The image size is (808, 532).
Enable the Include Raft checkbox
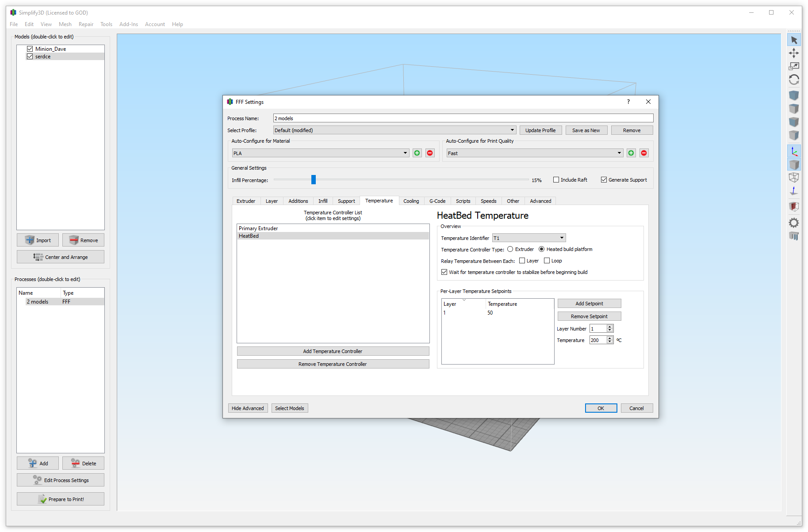pos(556,180)
